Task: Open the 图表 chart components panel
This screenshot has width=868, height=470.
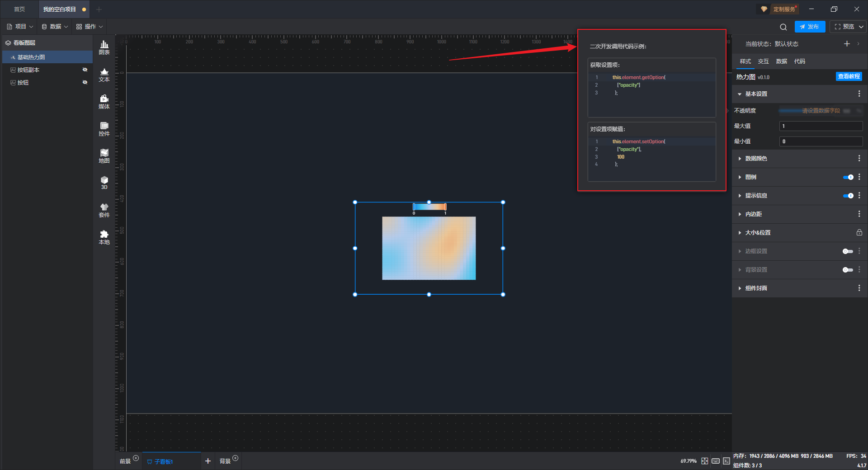Action: click(104, 47)
